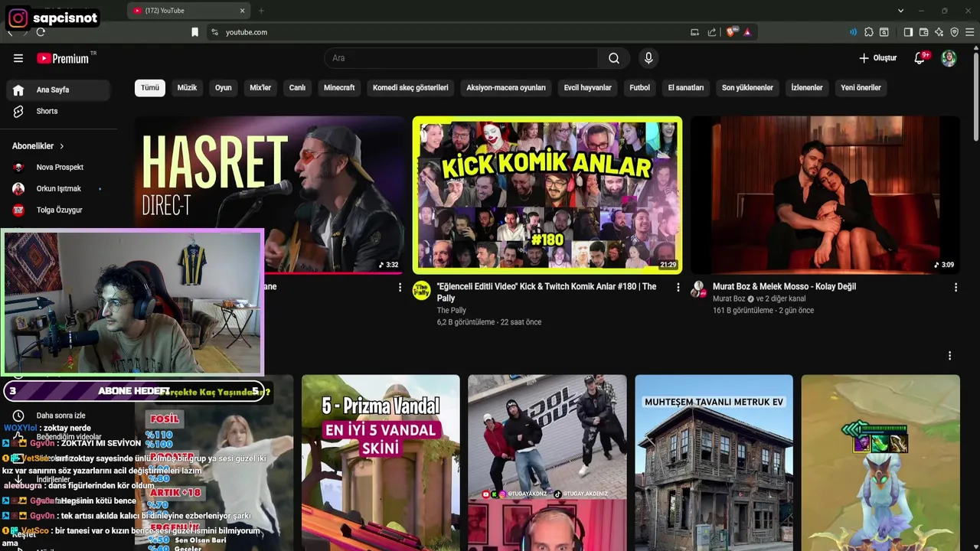The width and height of the screenshot is (980, 551).
Task: Open tab search dropdown chevron
Action: coord(901,11)
